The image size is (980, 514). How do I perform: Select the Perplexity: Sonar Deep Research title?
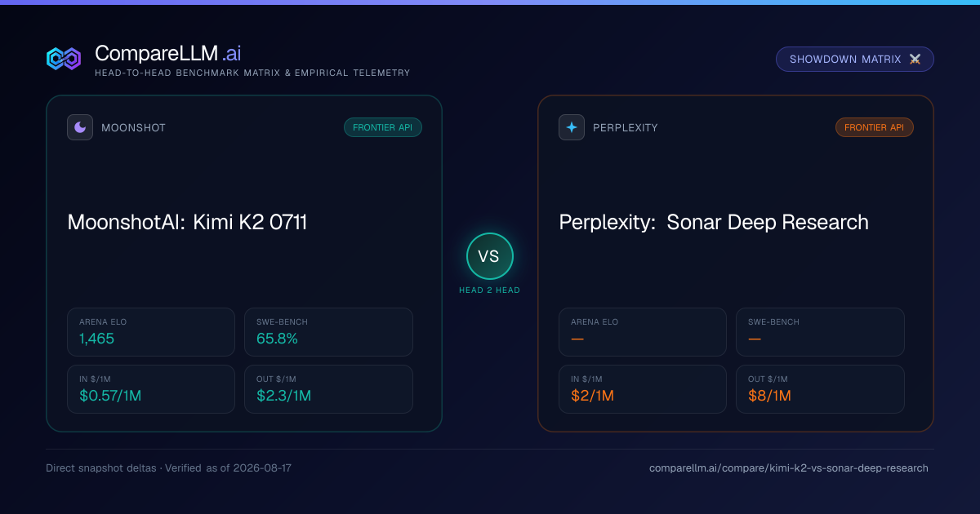[714, 222]
